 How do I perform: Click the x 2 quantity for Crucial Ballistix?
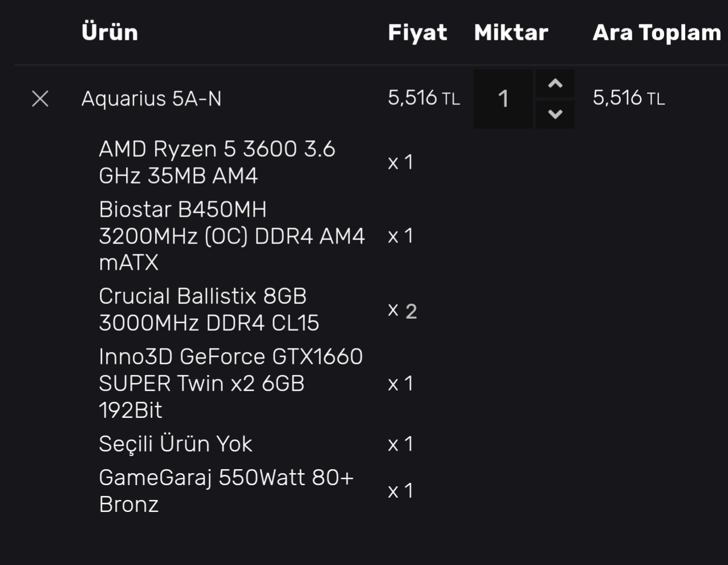coord(402,311)
